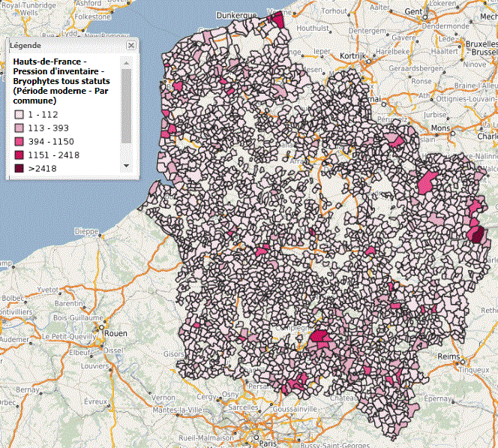498x448 pixels.
Task: Click the Bruxelles label on map
Action: [481, 44]
